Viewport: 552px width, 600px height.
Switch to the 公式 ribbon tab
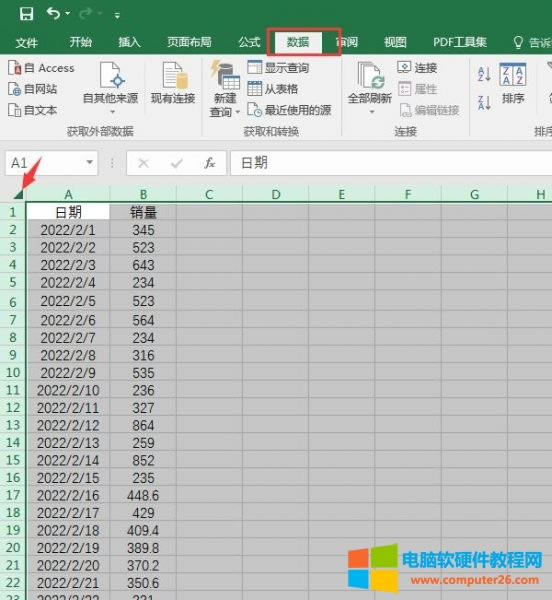coord(249,42)
